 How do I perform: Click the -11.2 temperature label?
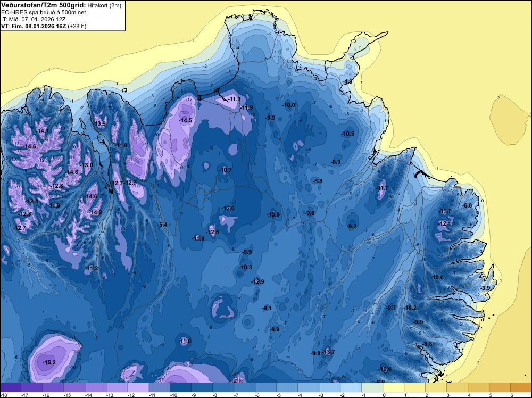pos(92,268)
